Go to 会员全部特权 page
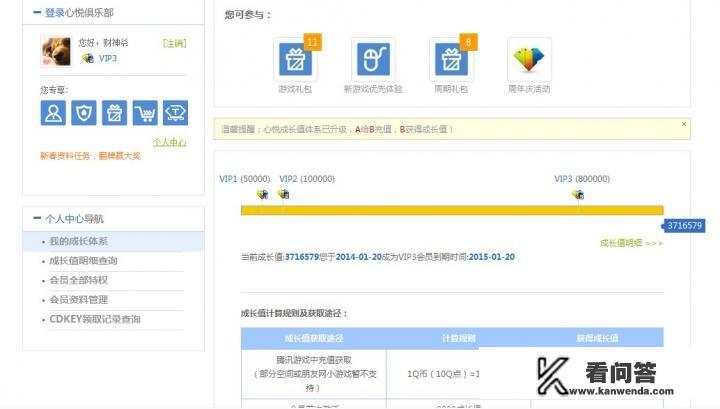This screenshot has width=720, height=409. tap(78, 280)
